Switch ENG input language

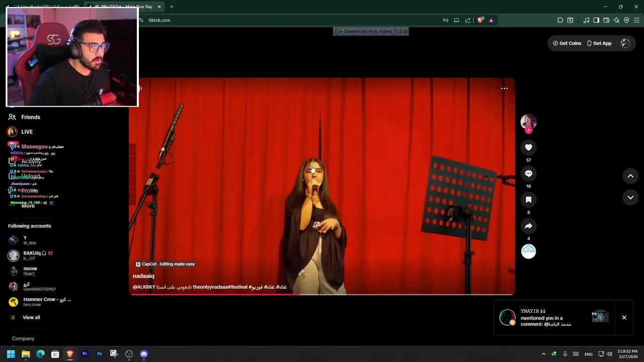[588, 354]
